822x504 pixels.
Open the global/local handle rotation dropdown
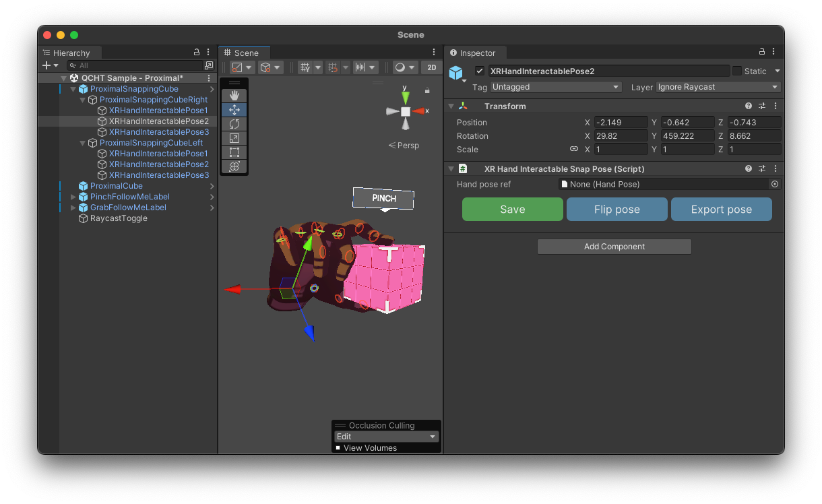(271, 67)
